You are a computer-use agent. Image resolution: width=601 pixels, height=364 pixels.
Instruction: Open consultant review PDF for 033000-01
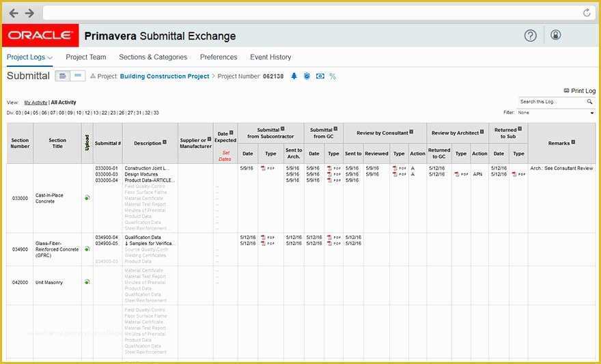point(400,168)
